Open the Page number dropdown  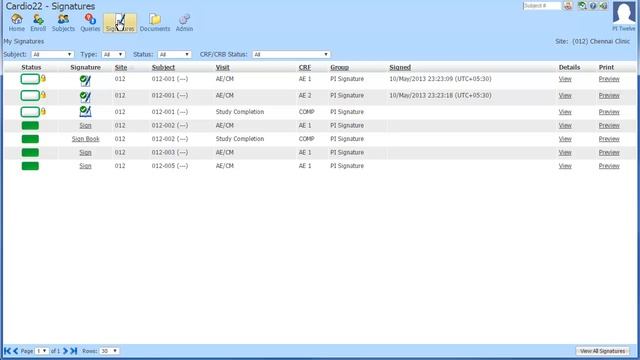[42, 351]
